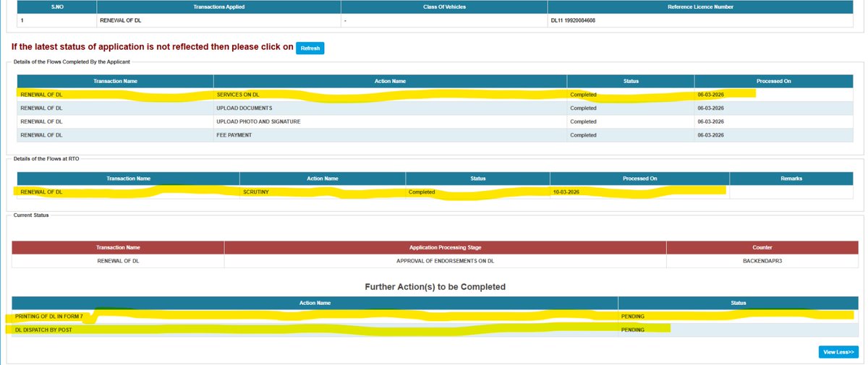Click the Counter column header

point(762,247)
